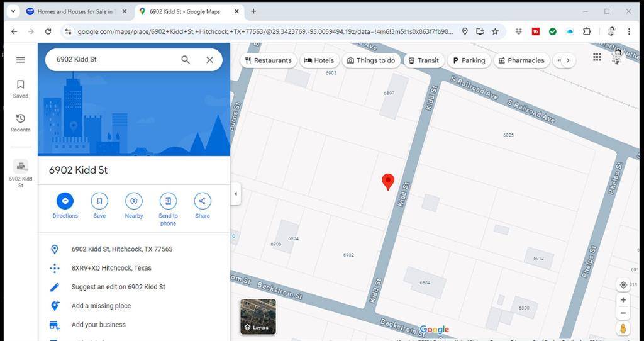Activate Street View pegman

(x=623, y=329)
